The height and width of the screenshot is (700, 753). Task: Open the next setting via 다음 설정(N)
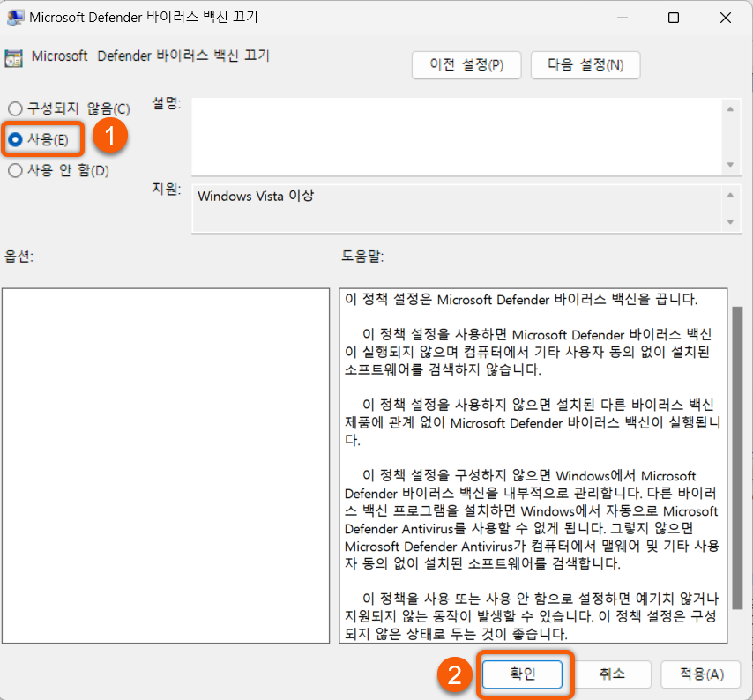[x=585, y=64]
